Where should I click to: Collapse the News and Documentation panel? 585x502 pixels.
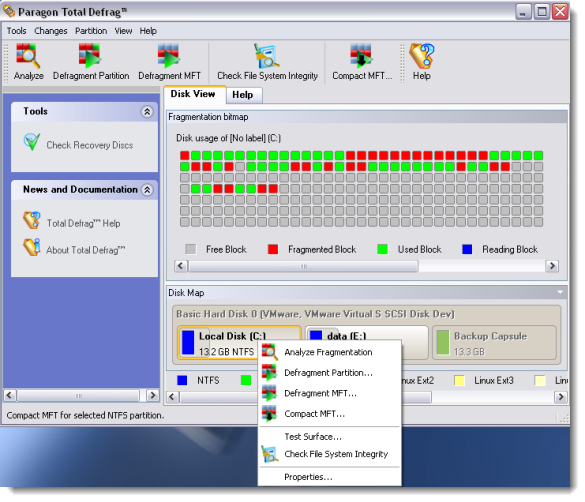147,190
